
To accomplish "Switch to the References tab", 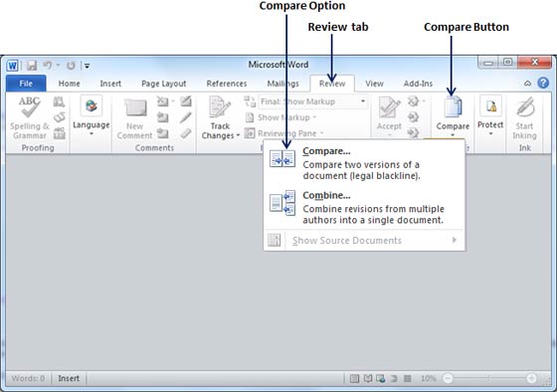I will (227, 84).
